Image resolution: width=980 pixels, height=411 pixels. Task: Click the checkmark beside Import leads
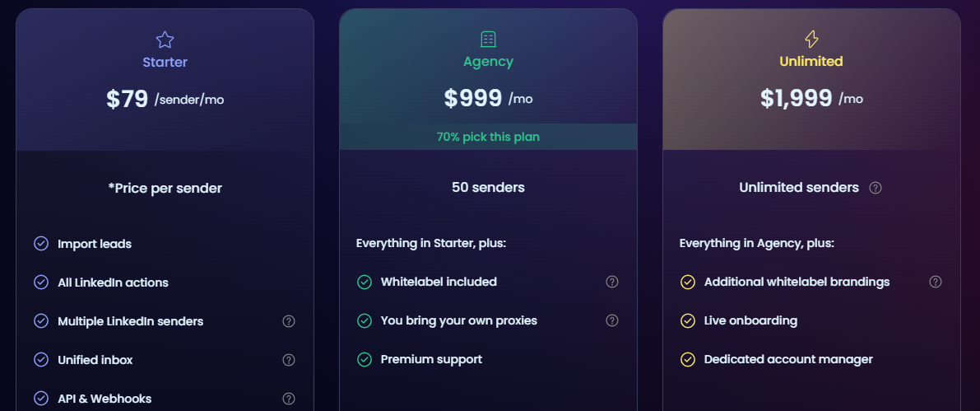41,244
